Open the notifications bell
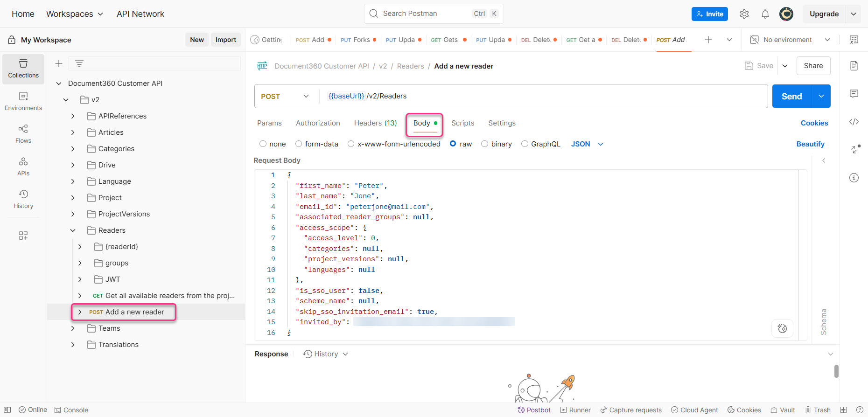Screen dimensions: 868x417 [x=765, y=14]
